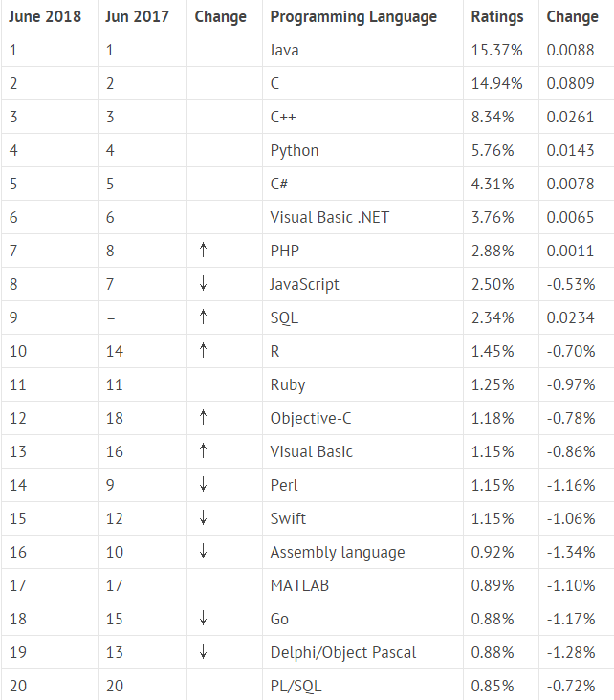Click the down arrow in Delphi/Object Pascal row
The image size is (614, 700).
[x=203, y=652]
